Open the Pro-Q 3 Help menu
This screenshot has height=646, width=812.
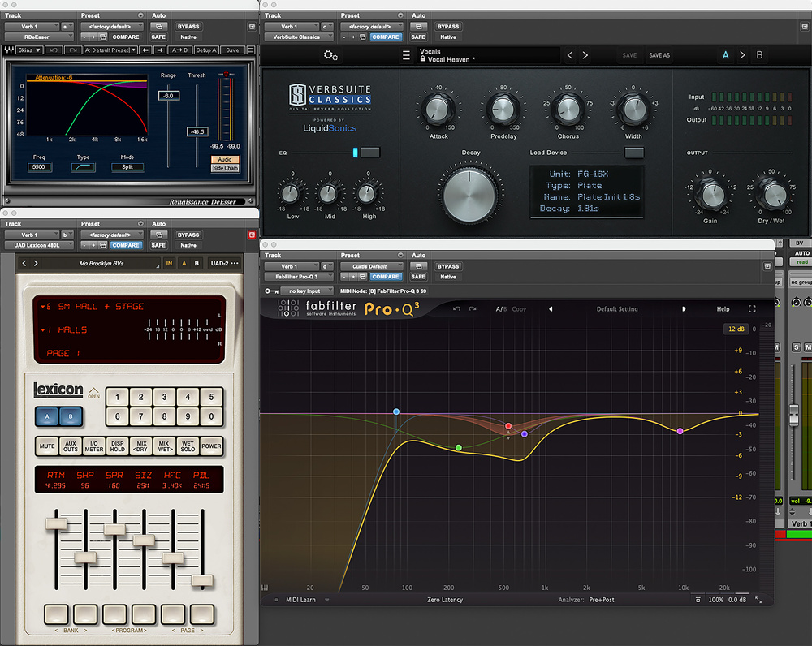point(723,309)
